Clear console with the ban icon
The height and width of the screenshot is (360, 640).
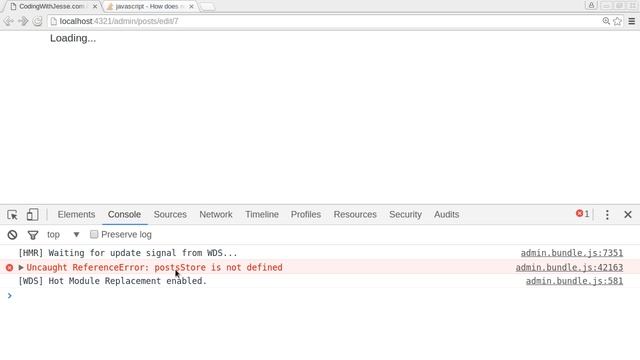click(12, 235)
